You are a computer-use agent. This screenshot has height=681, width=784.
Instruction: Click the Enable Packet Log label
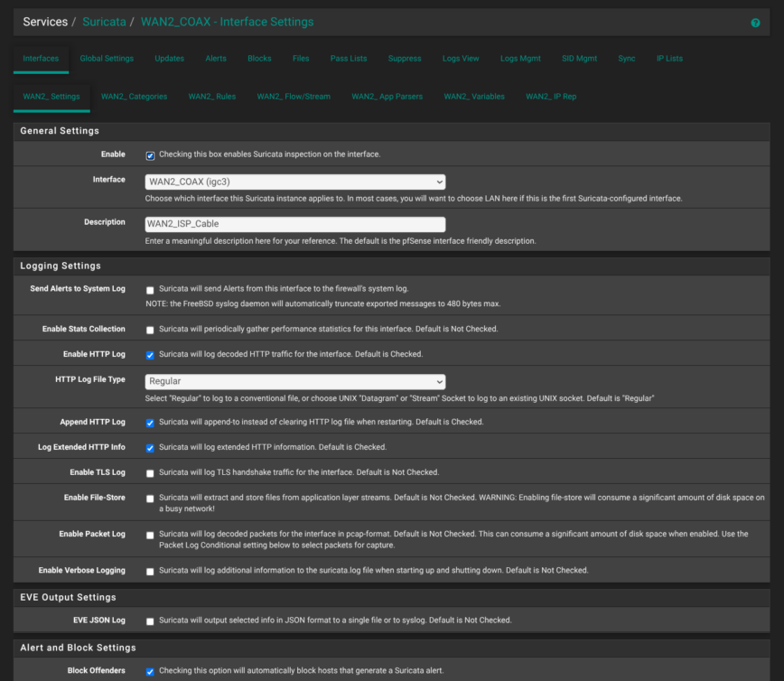92,534
